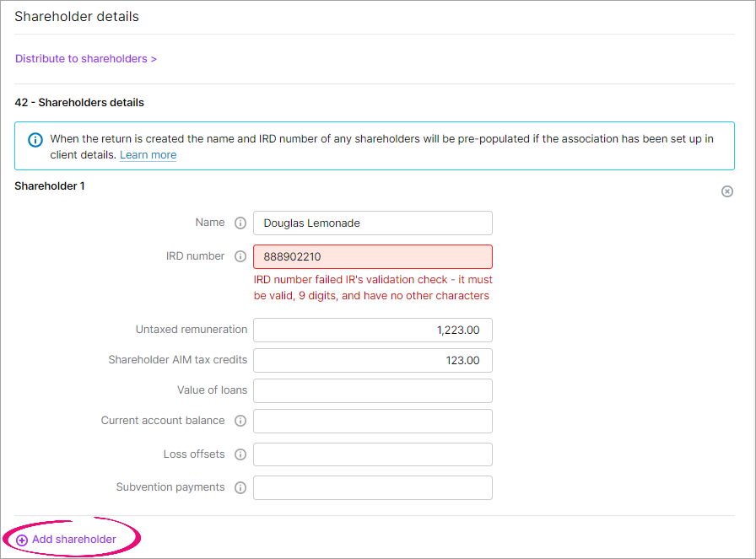Click the Current account balance info icon
This screenshot has width=756, height=559.
[240, 421]
